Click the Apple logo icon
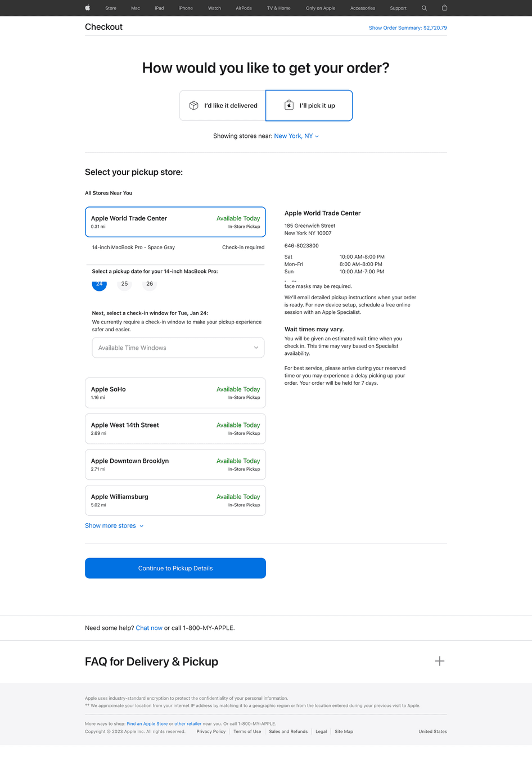The image size is (532, 765). tap(88, 8)
